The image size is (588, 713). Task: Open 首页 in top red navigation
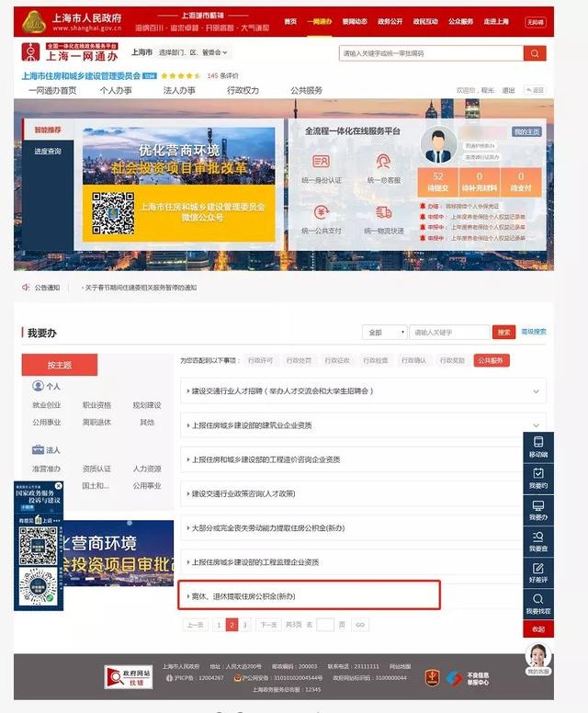point(290,21)
